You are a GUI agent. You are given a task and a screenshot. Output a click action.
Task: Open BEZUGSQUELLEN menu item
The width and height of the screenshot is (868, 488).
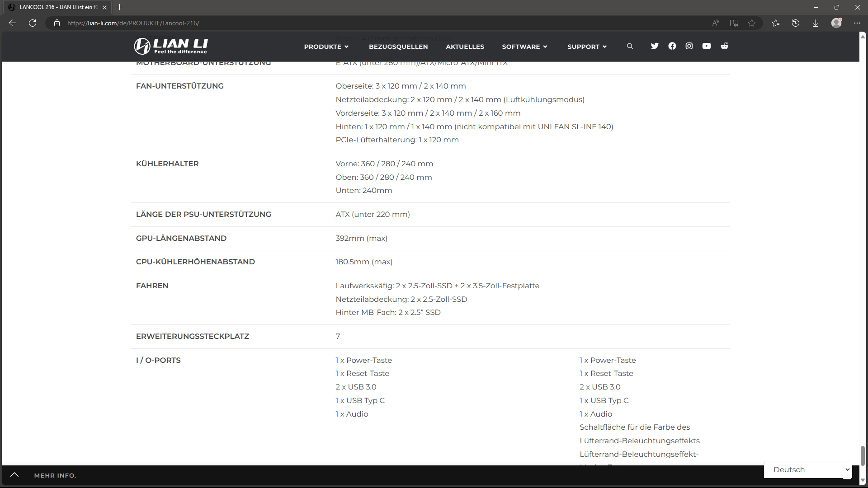[x=398, y=47]
